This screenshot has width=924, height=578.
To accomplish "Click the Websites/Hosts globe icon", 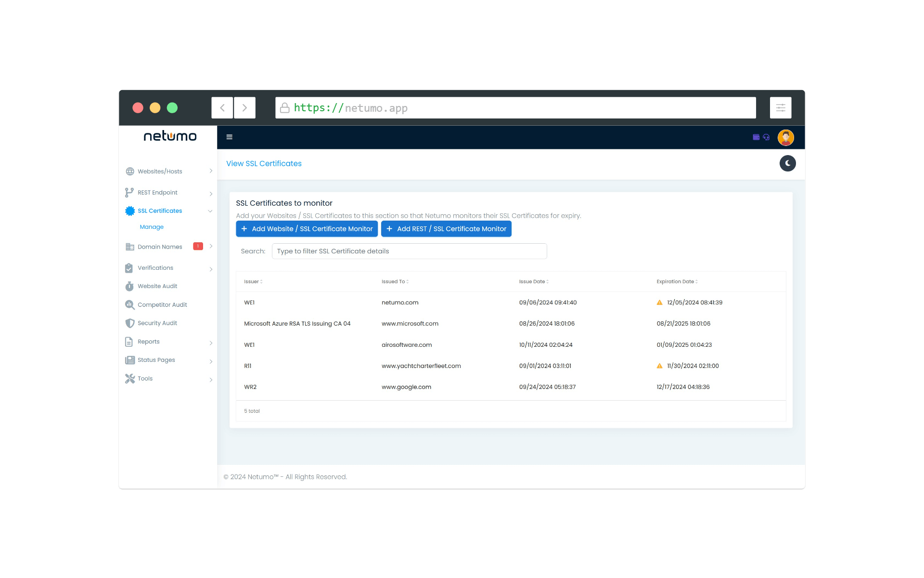I will pos(130,171).
